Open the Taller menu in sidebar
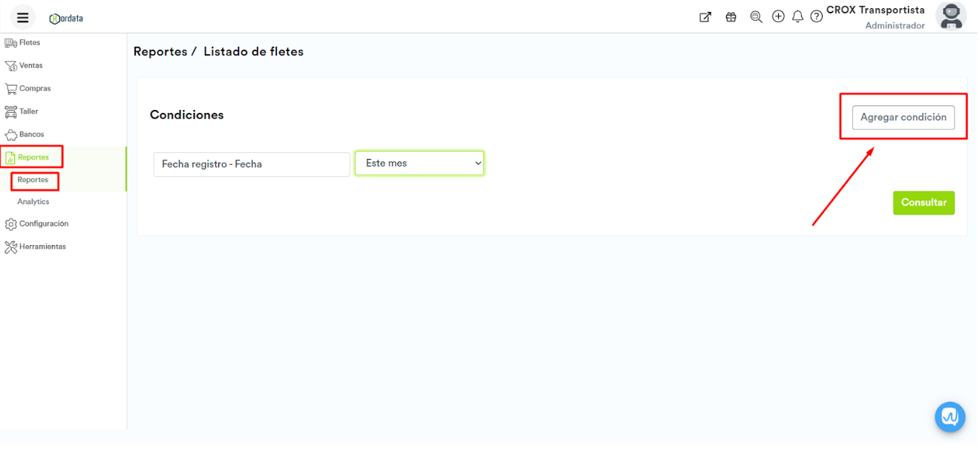This screenshot has height=456, width=980. (x=28, y=111)
